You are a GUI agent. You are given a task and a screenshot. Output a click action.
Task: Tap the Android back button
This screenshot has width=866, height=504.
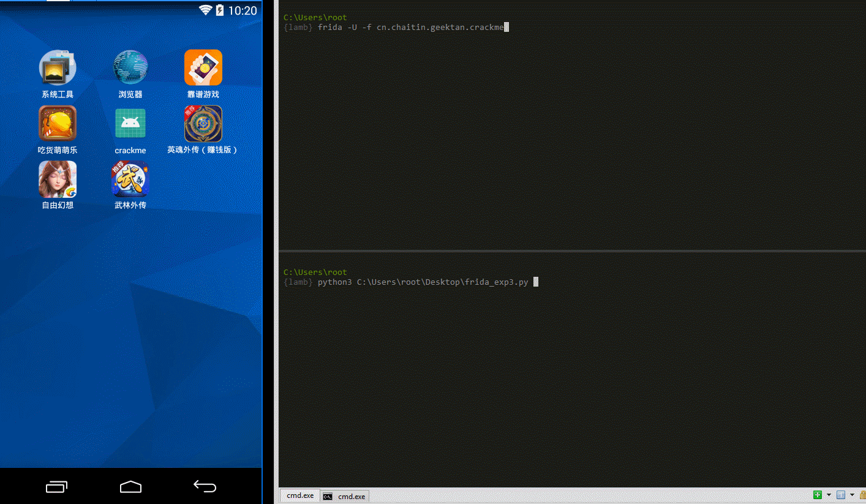tap(205, 487)
